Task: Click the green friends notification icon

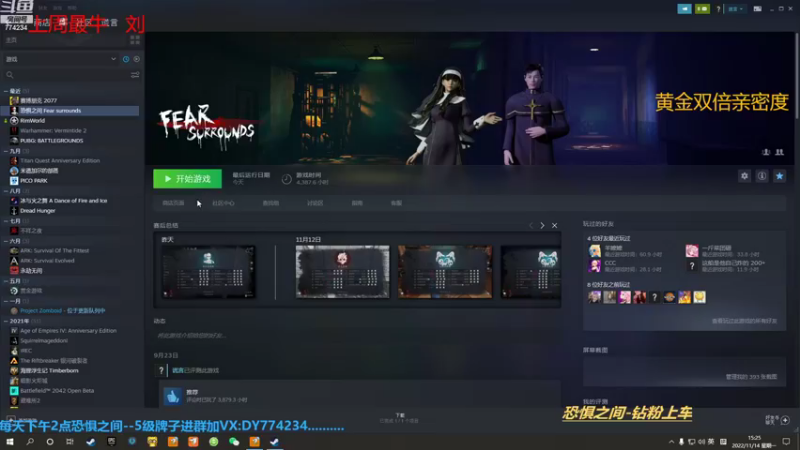Action: point(702,9)
